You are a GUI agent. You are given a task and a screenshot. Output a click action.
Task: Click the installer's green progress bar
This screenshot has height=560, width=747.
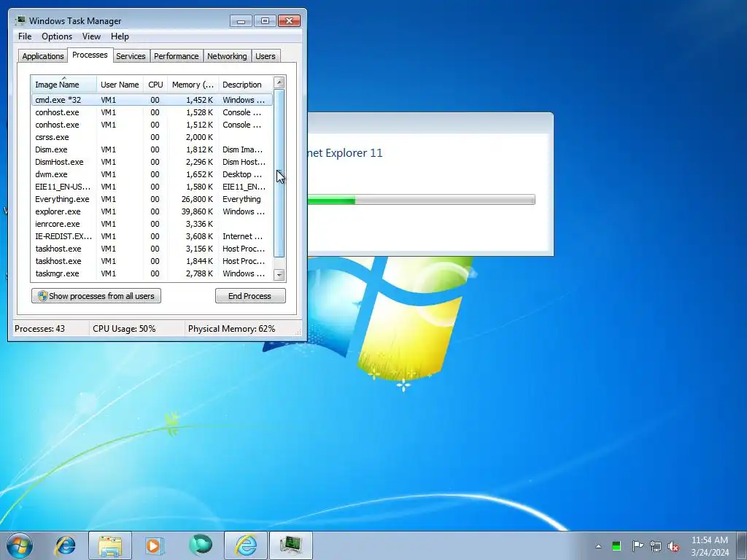[x=421, y=200]
